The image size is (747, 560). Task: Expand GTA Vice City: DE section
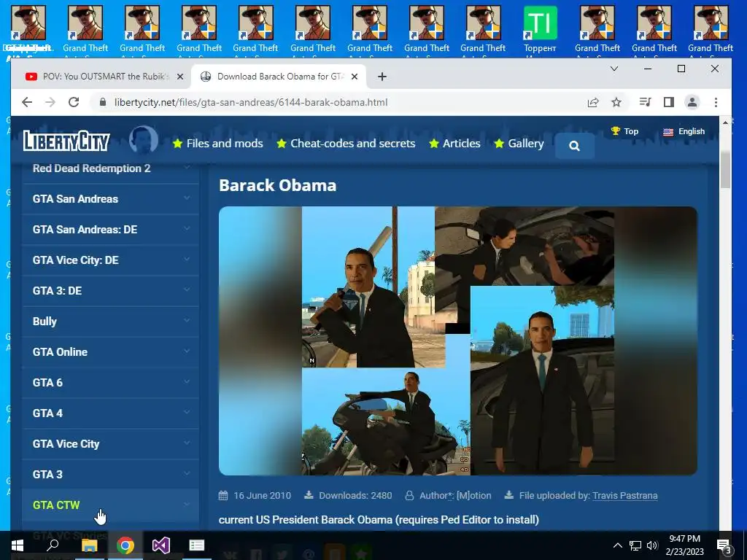(x=111, y=260)
